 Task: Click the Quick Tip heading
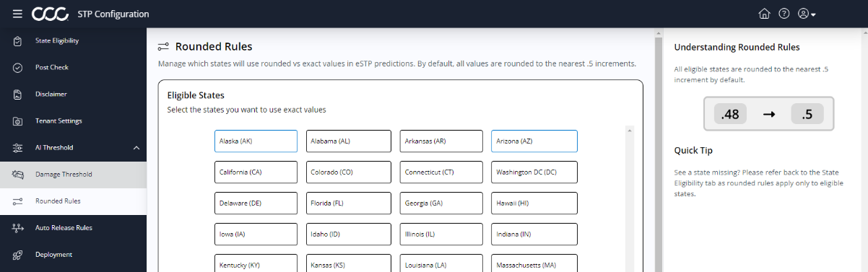(693, 151)
